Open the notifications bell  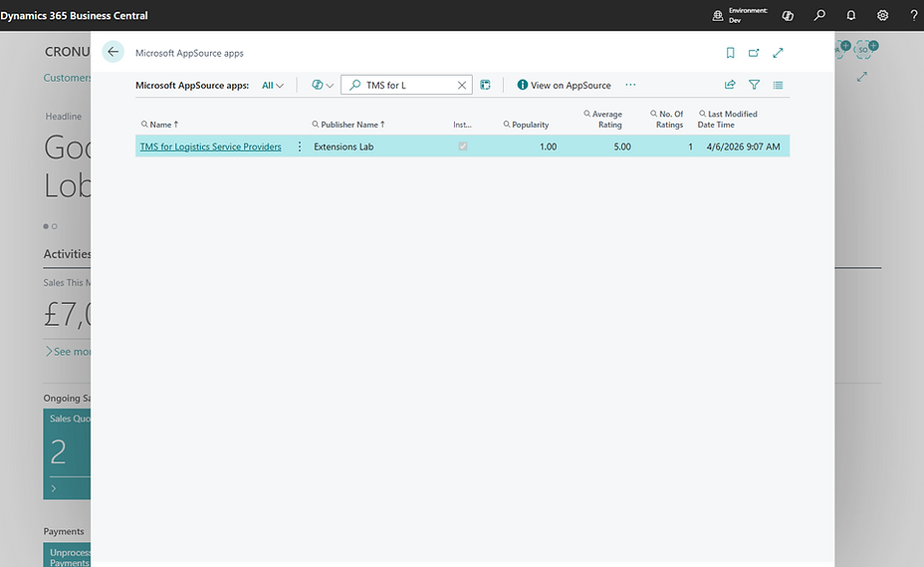[851, 15]
